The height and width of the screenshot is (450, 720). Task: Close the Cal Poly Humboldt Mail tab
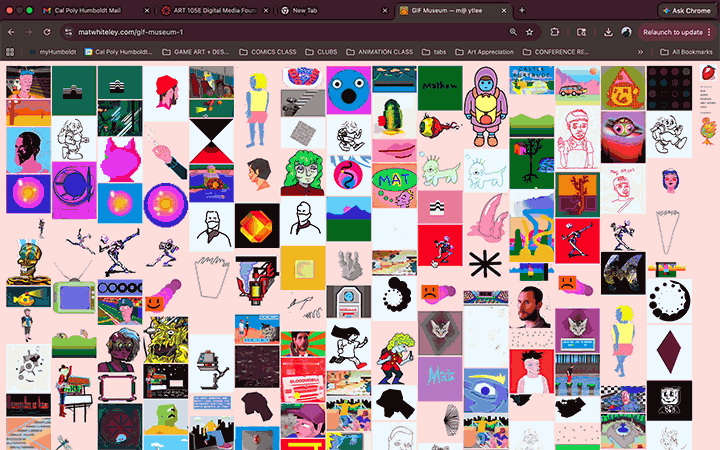coord(147,11)
